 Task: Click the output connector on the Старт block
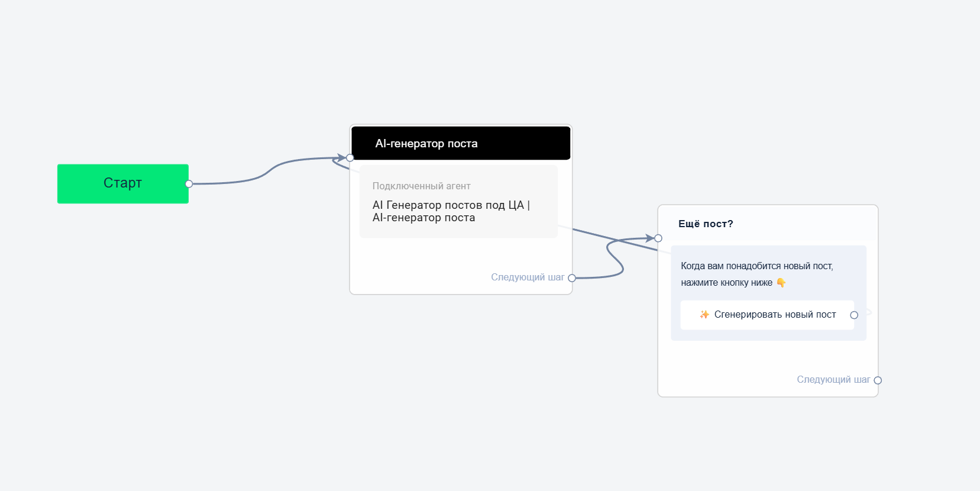tap(189, 184)
